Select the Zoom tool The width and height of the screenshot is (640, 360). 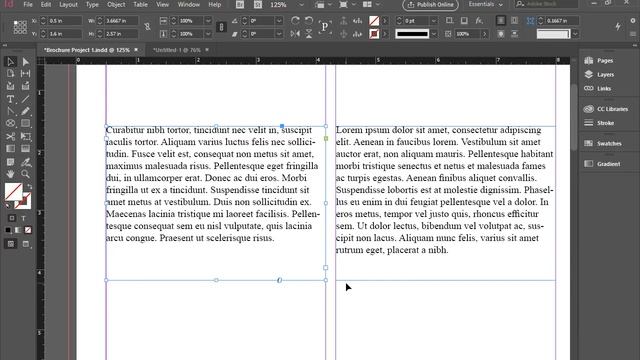pyautogui.click(x=25, y=174)
